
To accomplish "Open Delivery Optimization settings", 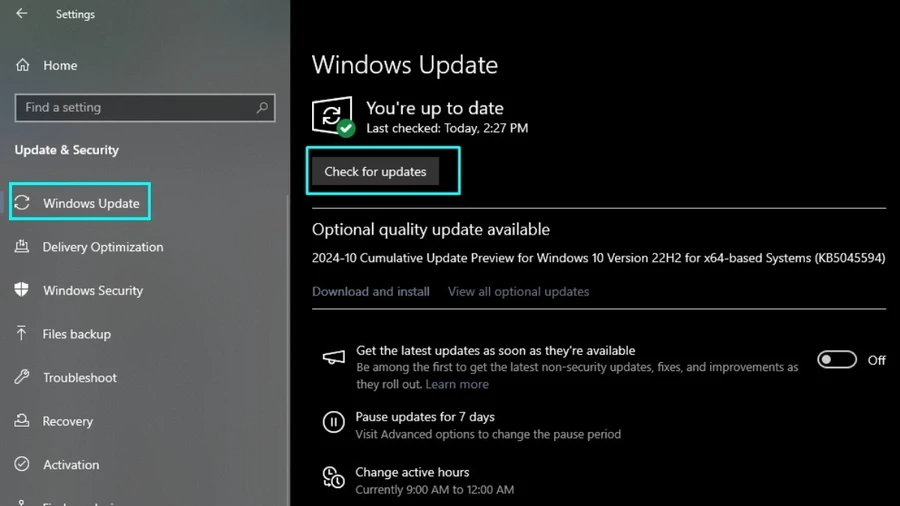I will tap(103, 247).
